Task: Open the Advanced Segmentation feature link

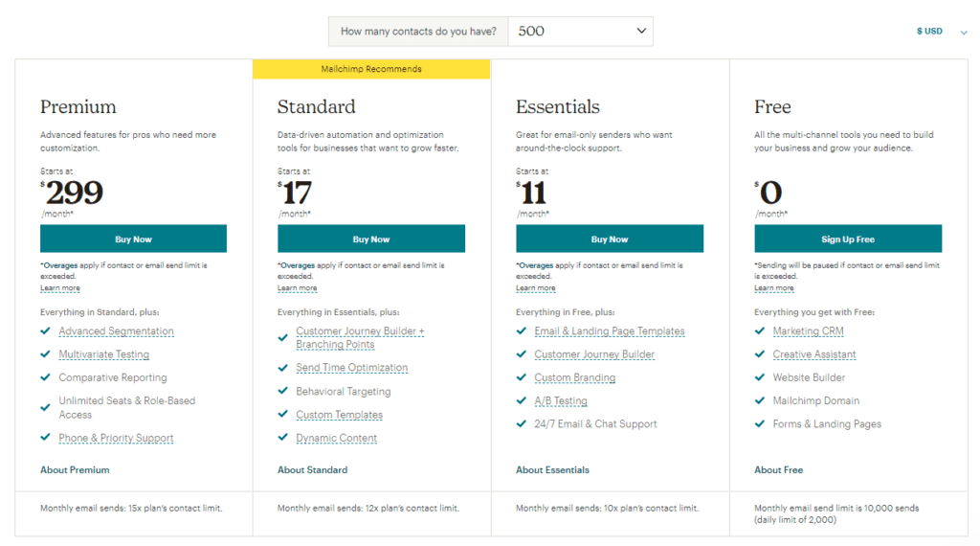Action: tap(116, 330)
